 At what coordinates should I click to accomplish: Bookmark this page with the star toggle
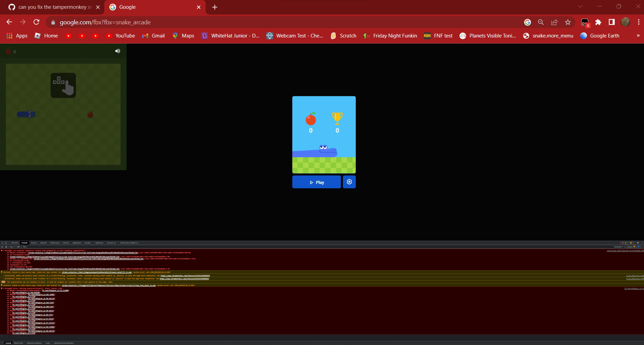568,22
